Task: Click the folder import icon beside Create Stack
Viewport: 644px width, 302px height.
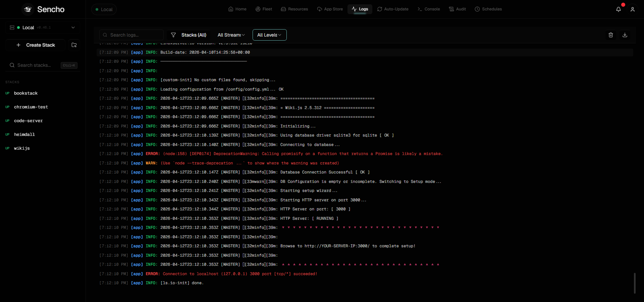Action: click(x=74, y=45)
